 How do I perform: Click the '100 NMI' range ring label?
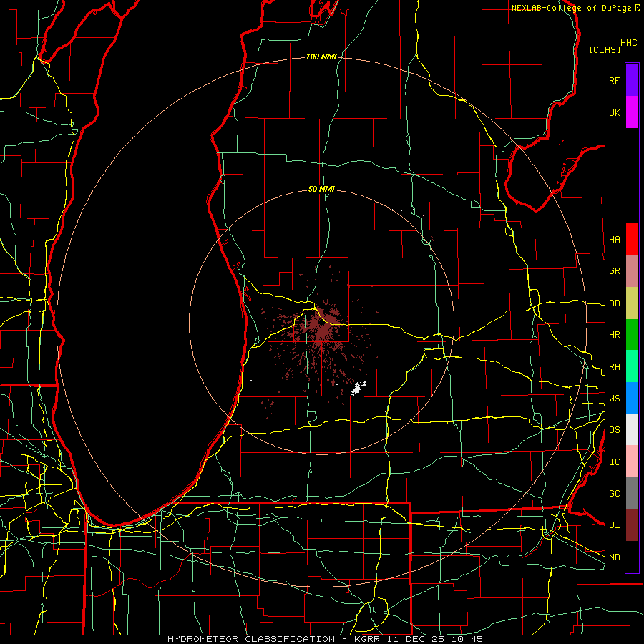tap(321, 57)
